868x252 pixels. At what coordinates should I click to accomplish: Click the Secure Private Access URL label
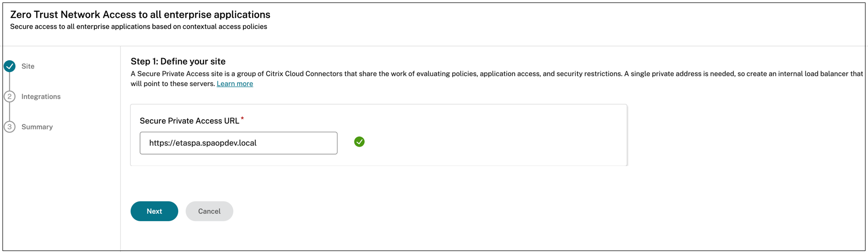(189, 121)
